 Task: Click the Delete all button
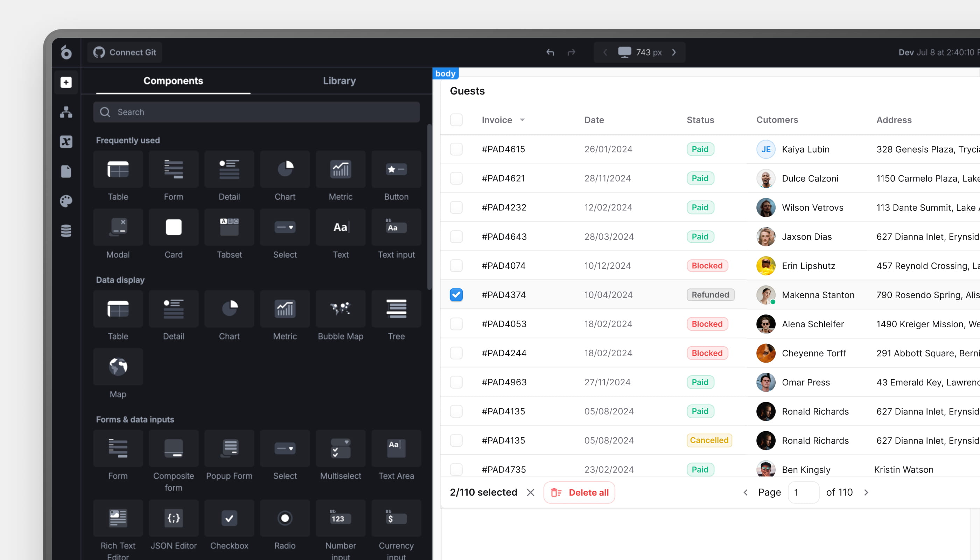(x=579, y=492)
